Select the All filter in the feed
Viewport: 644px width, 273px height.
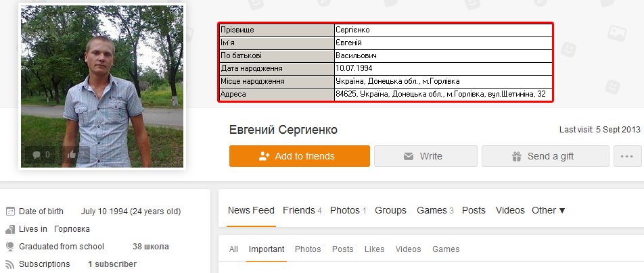coord(233,249)
